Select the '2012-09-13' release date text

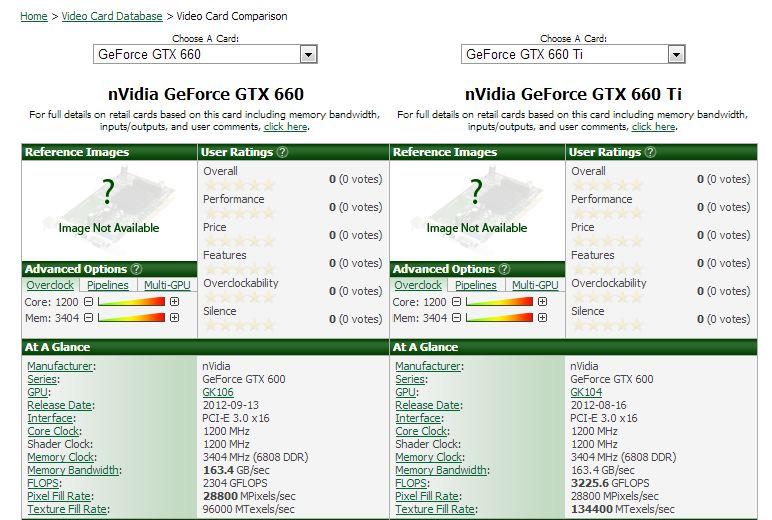[230, 405]
